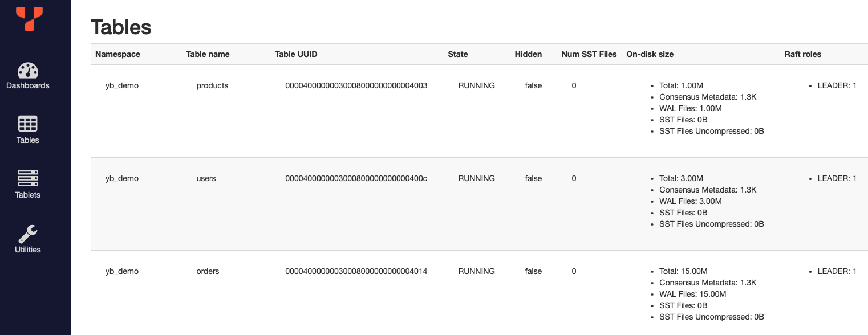Click the Hidden column header
Image resolution: width=868 pixels, height=335 pixels.
tap(528, 54)
